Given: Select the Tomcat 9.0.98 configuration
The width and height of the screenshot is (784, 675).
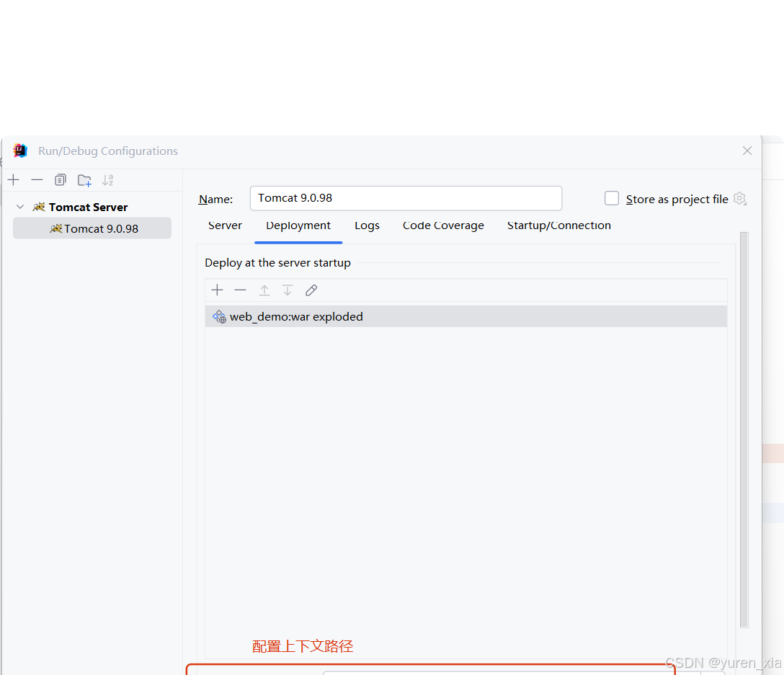Looking at the screenshot, I should coord(92,228).
